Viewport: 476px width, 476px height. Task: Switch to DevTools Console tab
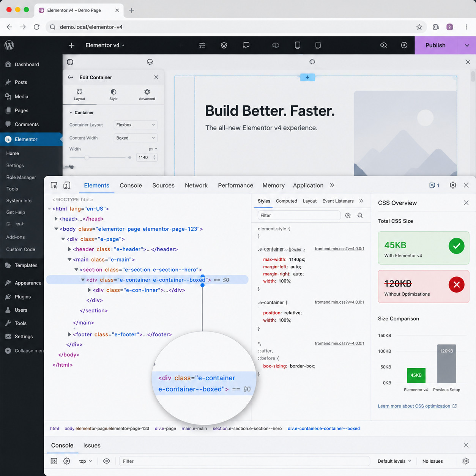pos(131,185)
